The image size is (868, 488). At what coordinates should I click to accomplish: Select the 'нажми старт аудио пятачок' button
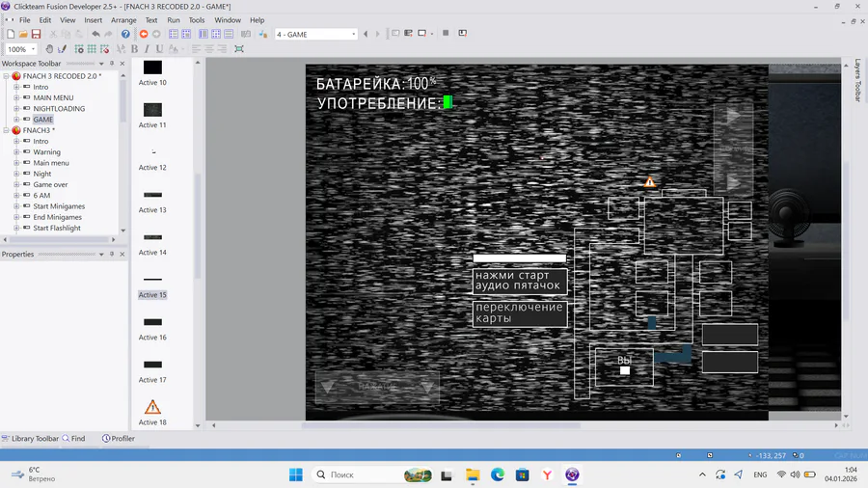[x=520, y=281]
